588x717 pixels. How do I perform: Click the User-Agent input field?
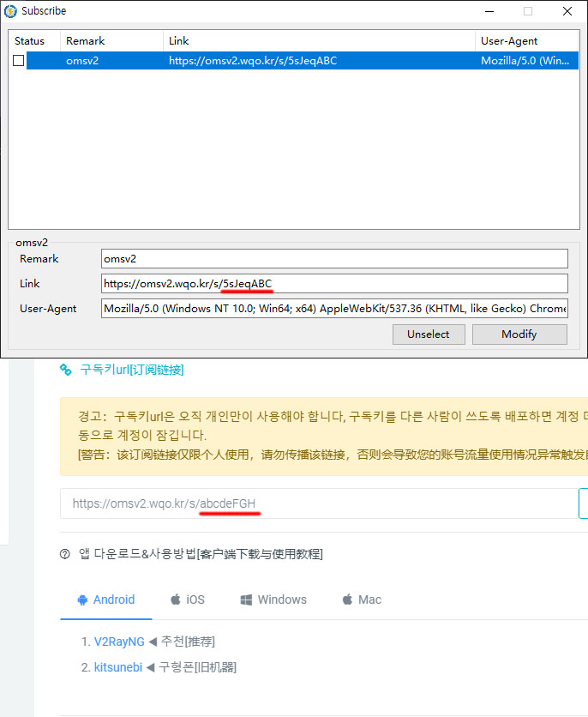pyautogui.click(x=334, y=309)
